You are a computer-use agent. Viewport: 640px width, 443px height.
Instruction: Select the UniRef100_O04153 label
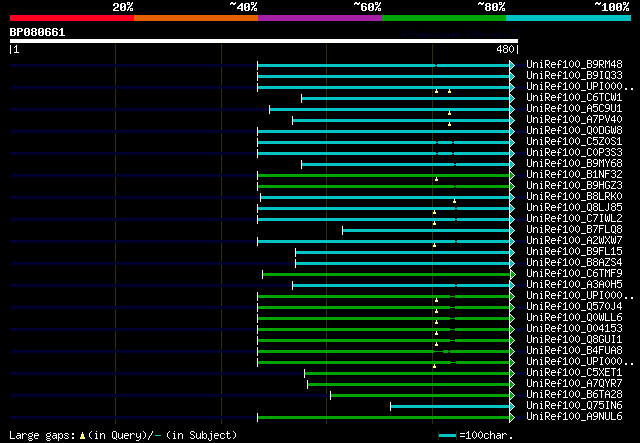point(574,329)
